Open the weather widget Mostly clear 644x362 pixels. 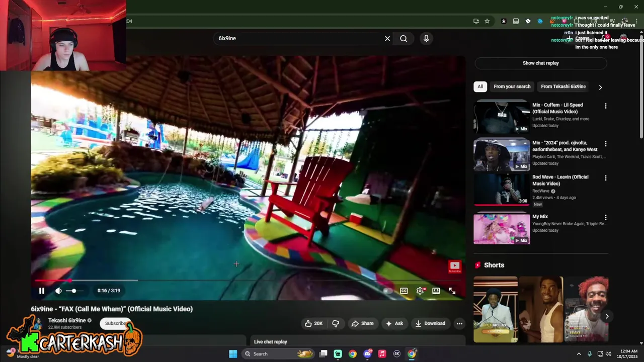[x=23, y=354]
